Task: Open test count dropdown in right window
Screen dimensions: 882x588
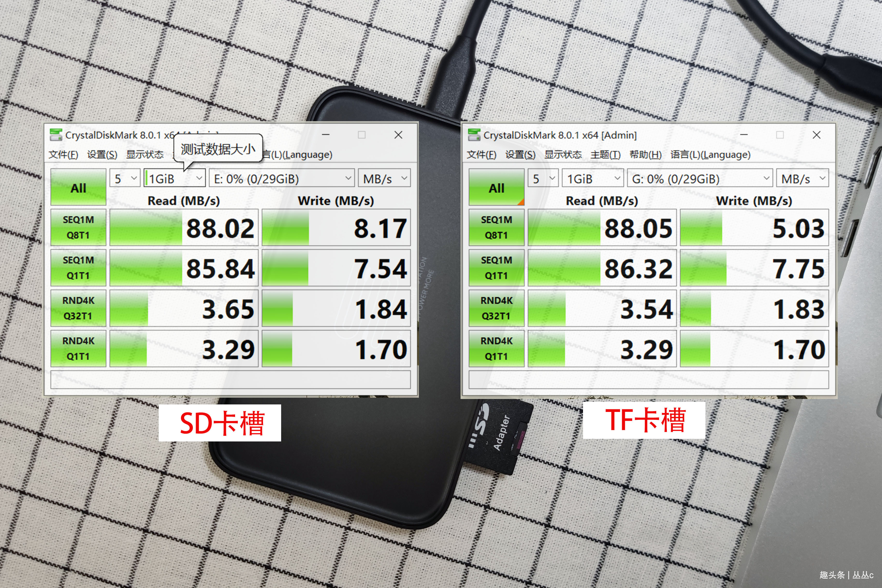Action: (x=543, y=178)
